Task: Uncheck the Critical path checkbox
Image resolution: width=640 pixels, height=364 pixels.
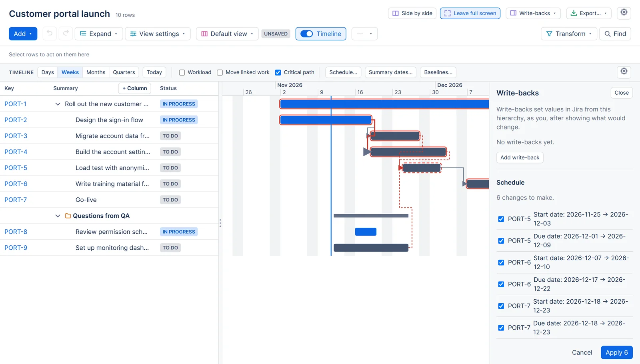Action: [278, 72]
